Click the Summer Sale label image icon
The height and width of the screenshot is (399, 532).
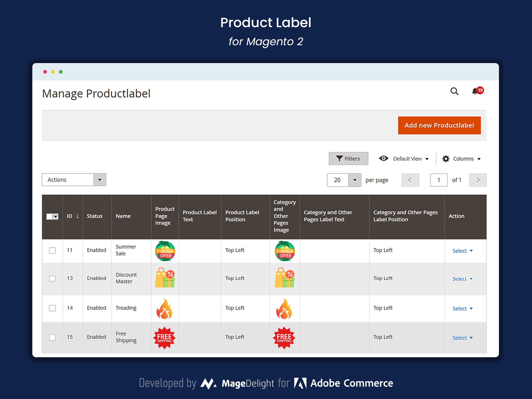[165, 251]
